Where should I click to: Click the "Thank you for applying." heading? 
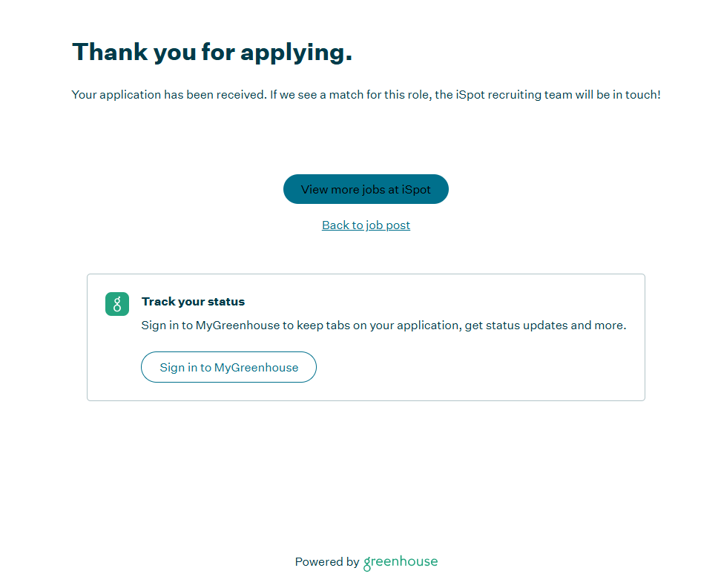click(x=211, y=52)
